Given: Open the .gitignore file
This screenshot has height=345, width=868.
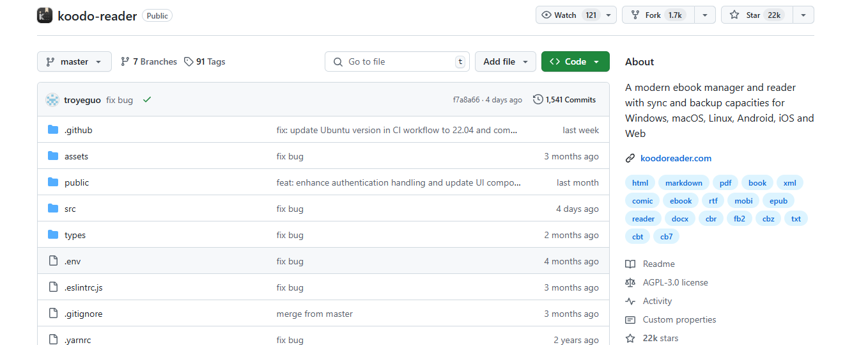Looking at the screenshot, I should pyautogui.click(x=84, y=314).
